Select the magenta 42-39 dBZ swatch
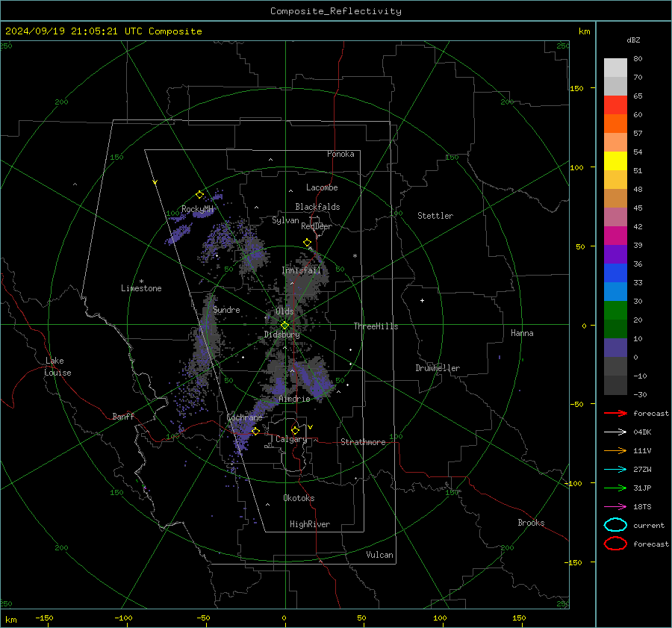Image resolution: width=672 pixels, height=628 pixels. point(615,235)
